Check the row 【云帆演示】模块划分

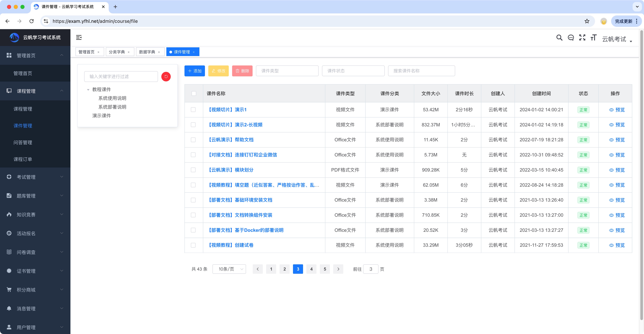[x=193, y=170]
